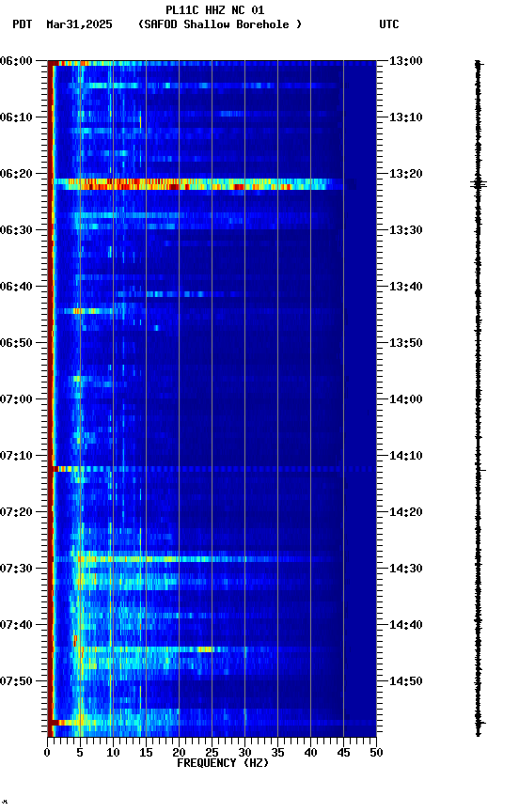Screen dimensions: 519x812
Task: Click the bright band just before 07:30
Action: pos(195,559)
